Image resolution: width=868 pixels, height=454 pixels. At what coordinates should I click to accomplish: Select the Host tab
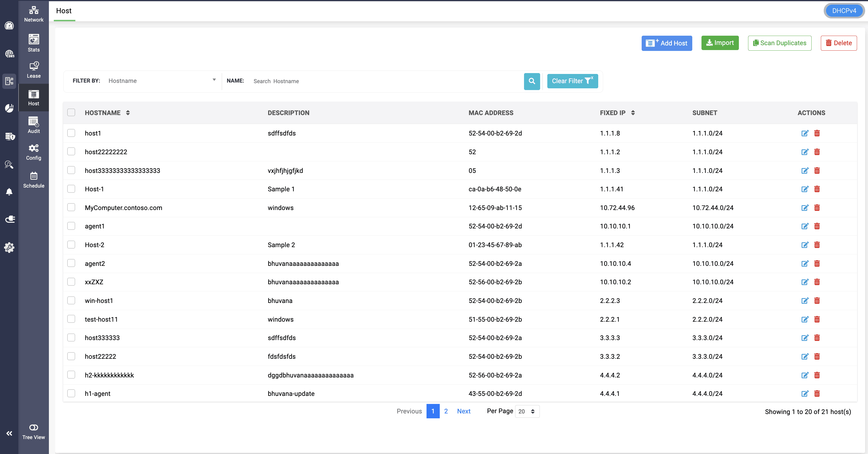(64, 11)
